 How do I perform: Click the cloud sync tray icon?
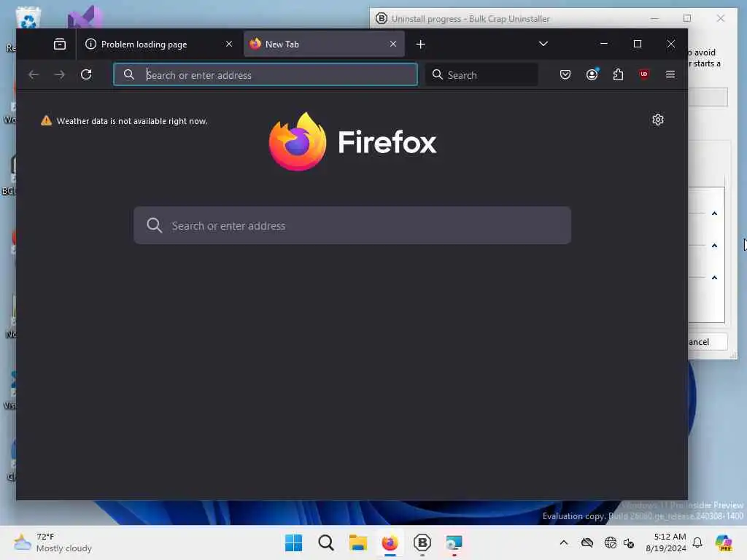click(x=587, y=542)
